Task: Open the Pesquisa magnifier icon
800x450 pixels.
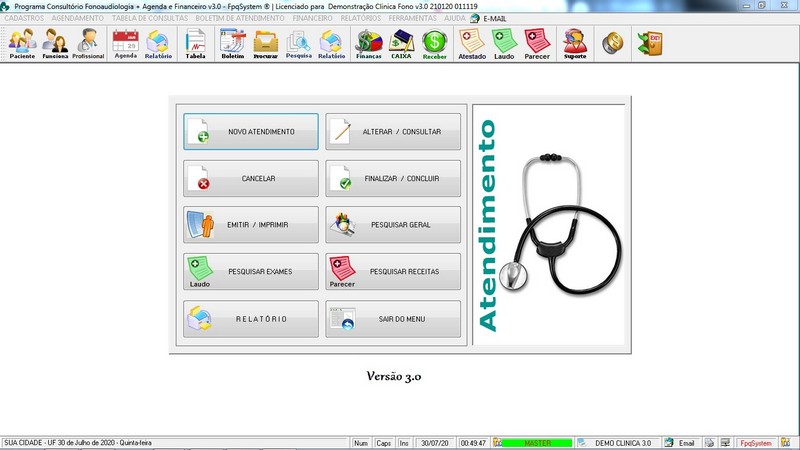Action: point(298,44)
